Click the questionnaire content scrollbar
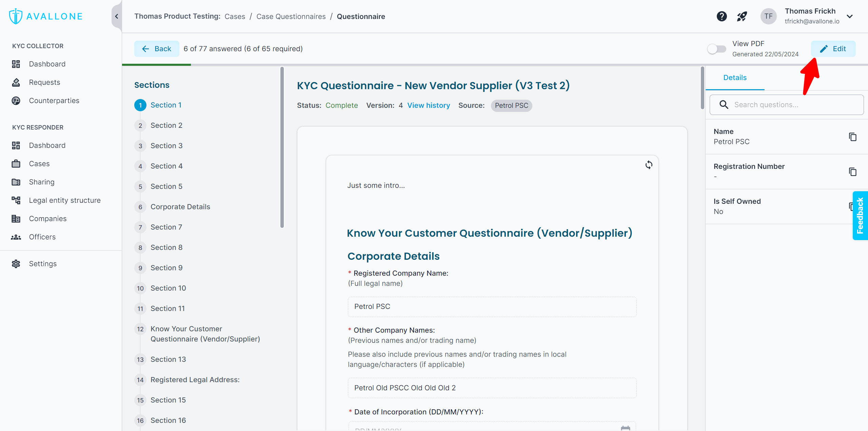This screenshot has width=868, height=431. pos(702,88)
